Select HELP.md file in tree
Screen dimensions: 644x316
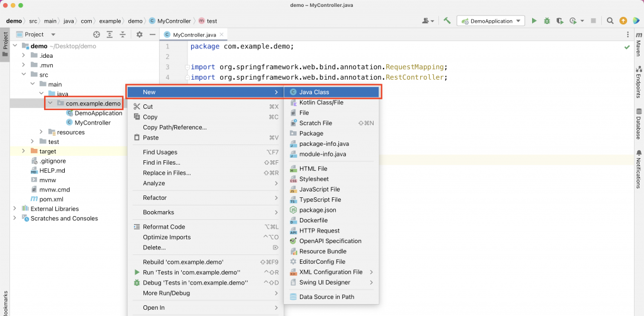tap(52, 170)
